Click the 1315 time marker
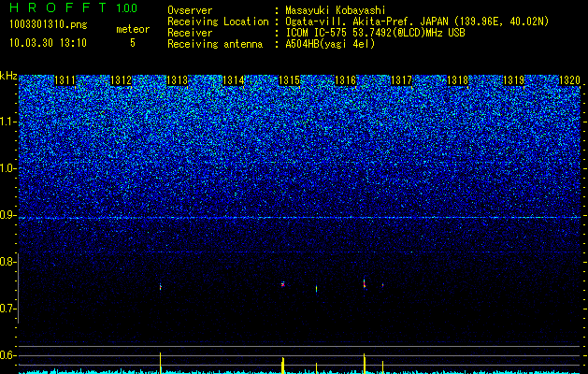This screenshot has width=588, height=374. pyautogui.click(x=289, y=80)
